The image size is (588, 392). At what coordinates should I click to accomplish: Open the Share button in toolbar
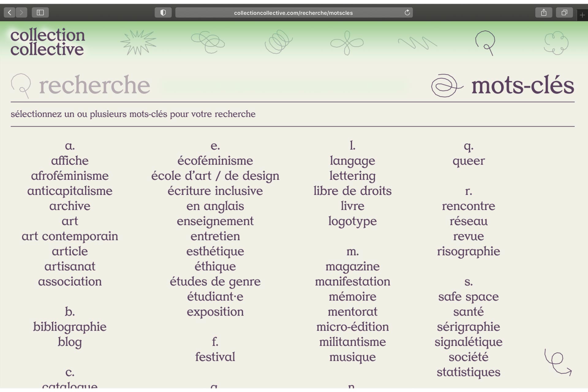(544, 13)
